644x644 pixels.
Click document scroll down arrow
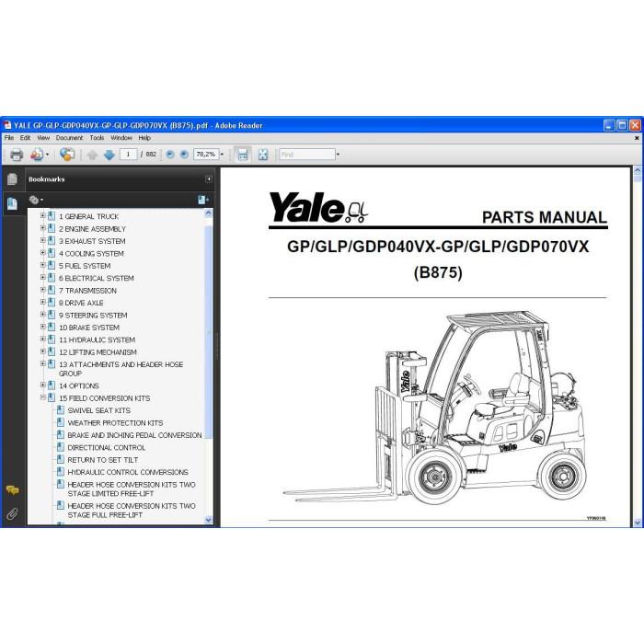(637, 523)
